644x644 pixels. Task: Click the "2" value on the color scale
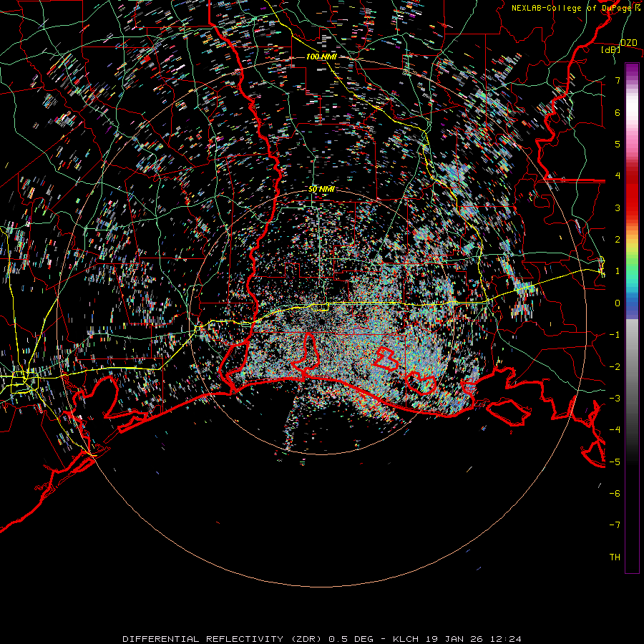(x=618, y=240)
